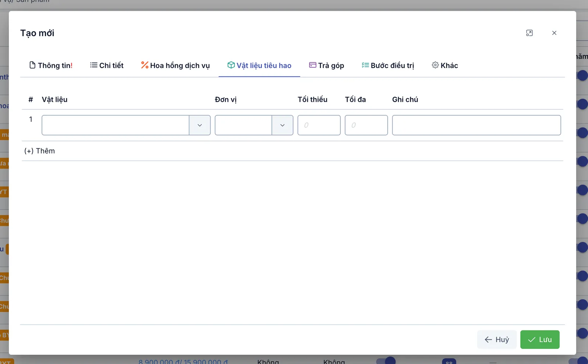Focus the Tối thiểu input field

point(319,125)
